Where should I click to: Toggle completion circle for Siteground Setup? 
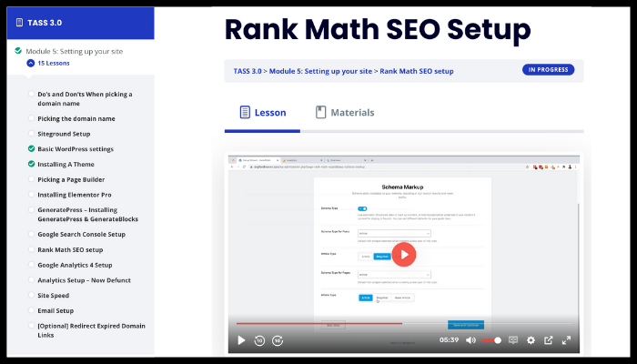[x=31, y=133]
